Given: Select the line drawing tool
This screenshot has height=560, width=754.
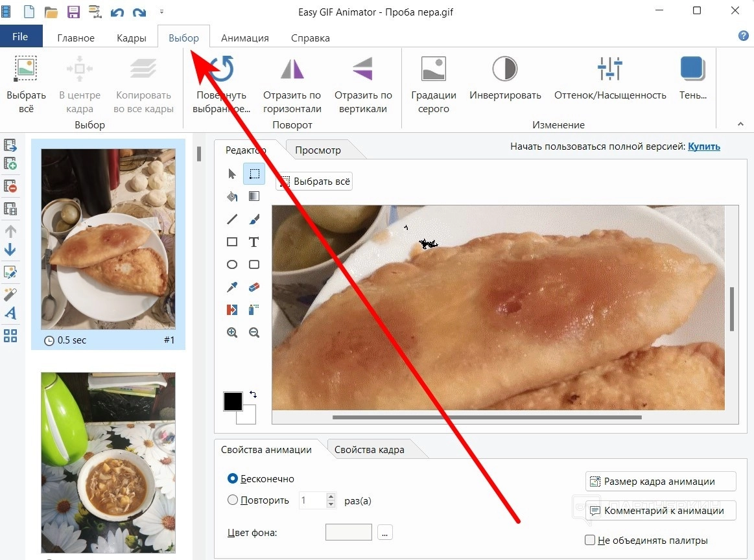Looking at the screenshot, I should [x=232, y=219].
